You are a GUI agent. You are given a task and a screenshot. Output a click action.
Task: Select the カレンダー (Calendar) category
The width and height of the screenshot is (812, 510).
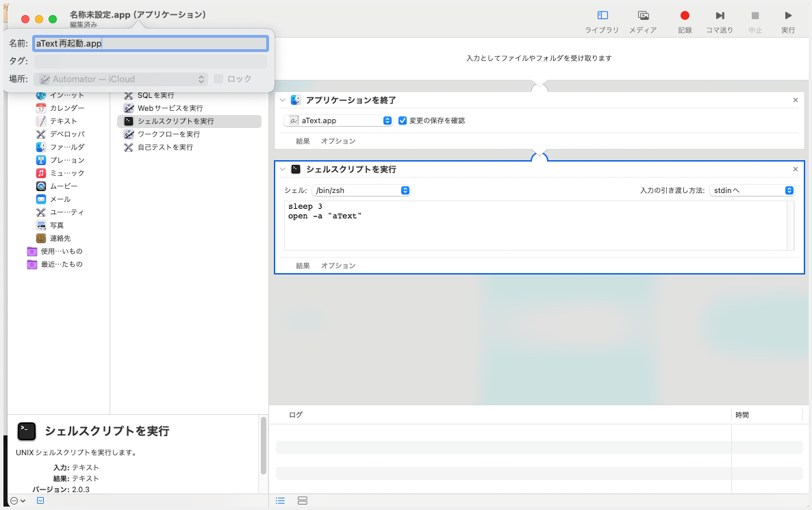pyautogui.click(x=67, y=108)
